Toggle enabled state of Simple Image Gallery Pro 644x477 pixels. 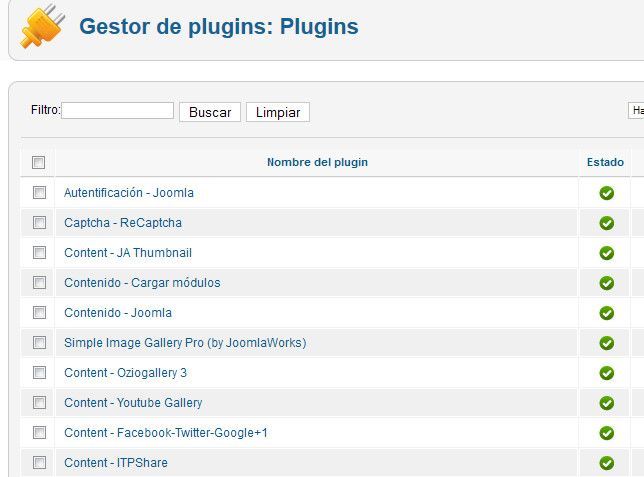(606, 343)
